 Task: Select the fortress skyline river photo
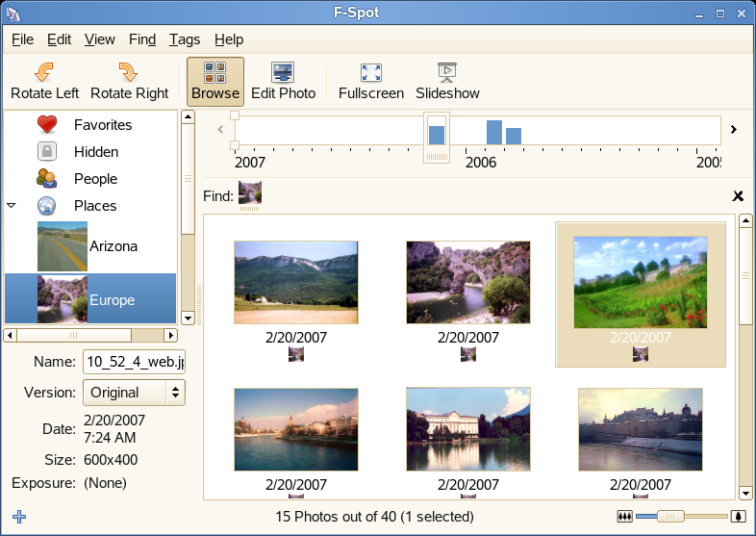pyautogui.click(x=641, y=429)
